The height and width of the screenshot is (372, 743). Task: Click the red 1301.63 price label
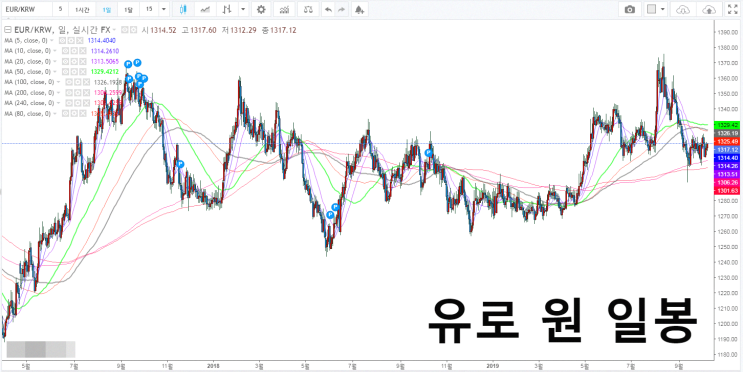click(x=727, y=190)
